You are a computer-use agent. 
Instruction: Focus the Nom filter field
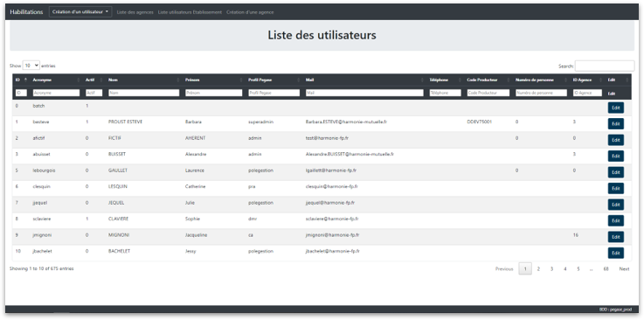click(144, 94)
